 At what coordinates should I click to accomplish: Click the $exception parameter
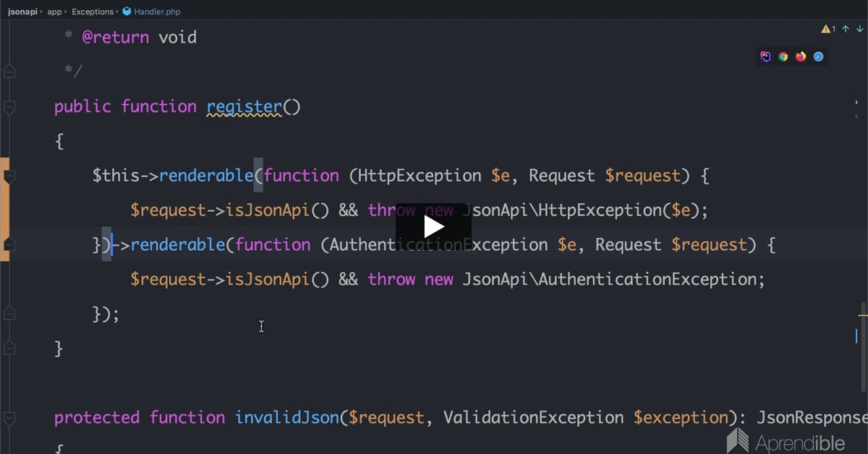pyautogui.click(x=680, y=418)
